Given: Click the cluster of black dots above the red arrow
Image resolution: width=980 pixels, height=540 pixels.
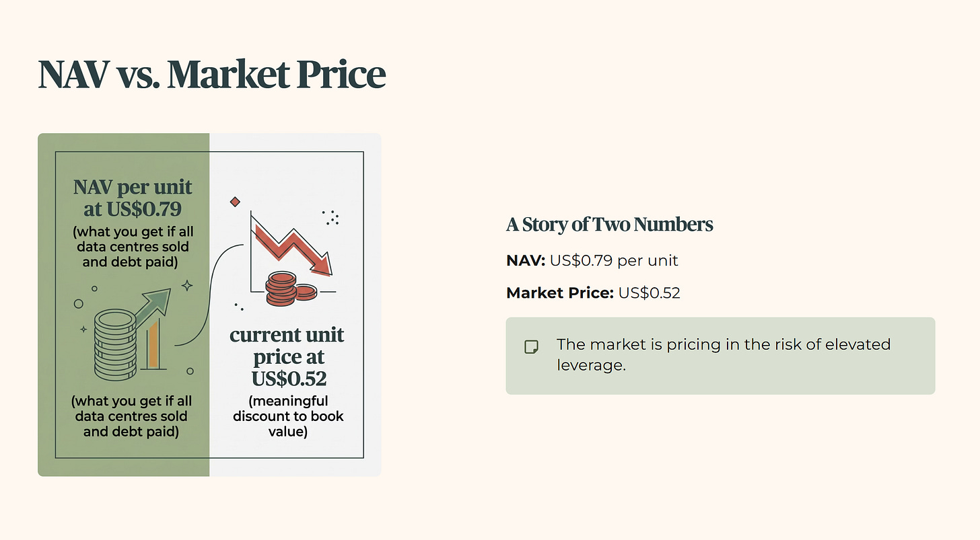Looking at the screenshot, I should [x=330, y=217].
